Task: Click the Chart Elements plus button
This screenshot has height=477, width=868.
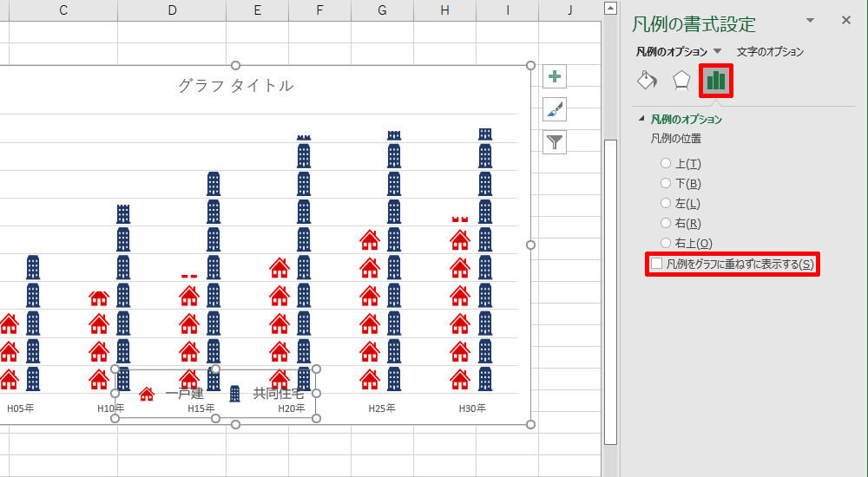Action: tap(555, 76)
